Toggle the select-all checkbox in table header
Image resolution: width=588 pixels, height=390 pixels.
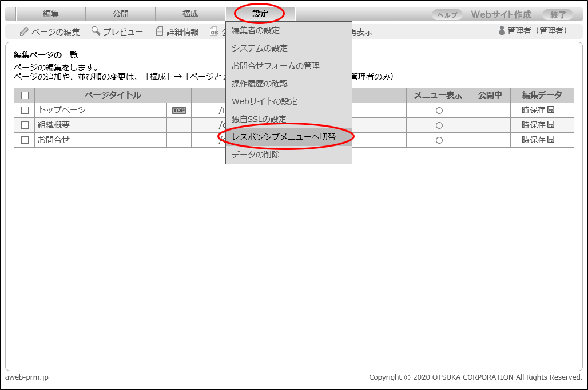tap(25, 96)
